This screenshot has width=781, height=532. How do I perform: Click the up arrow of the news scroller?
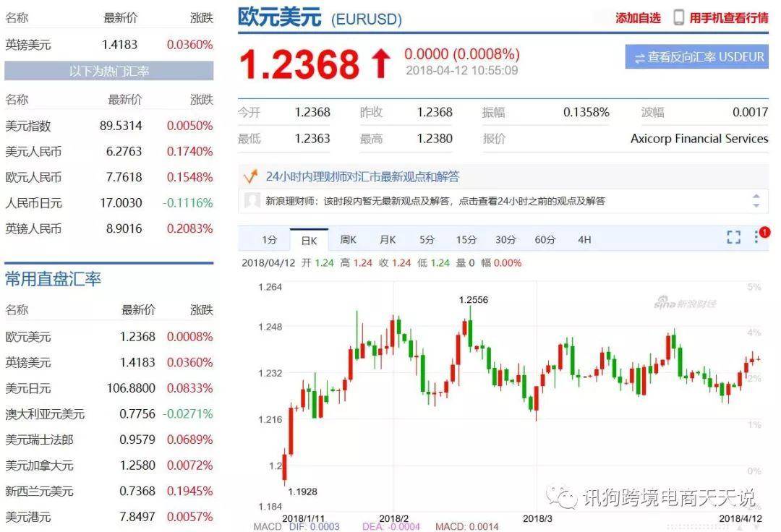[756, 197]
